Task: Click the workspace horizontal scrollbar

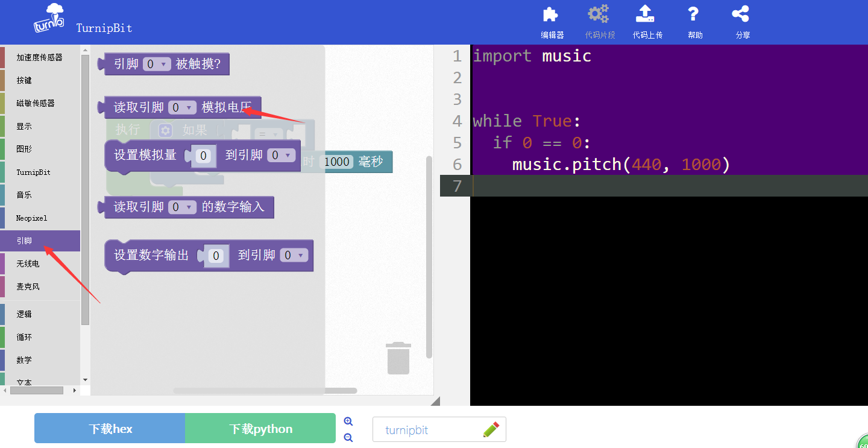Action: (x=265, y=391)
